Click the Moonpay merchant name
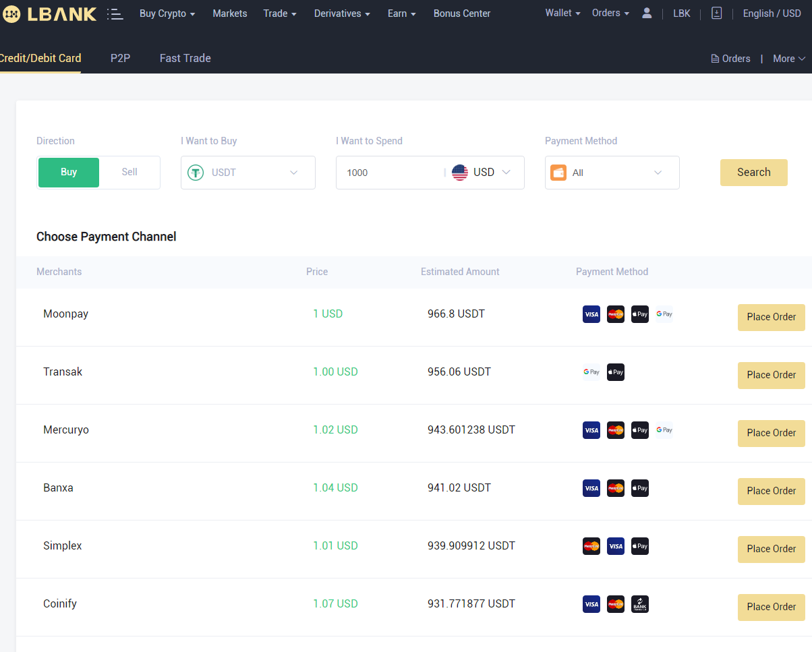This screenshot has width=812, height=652. tap(65, 314)
